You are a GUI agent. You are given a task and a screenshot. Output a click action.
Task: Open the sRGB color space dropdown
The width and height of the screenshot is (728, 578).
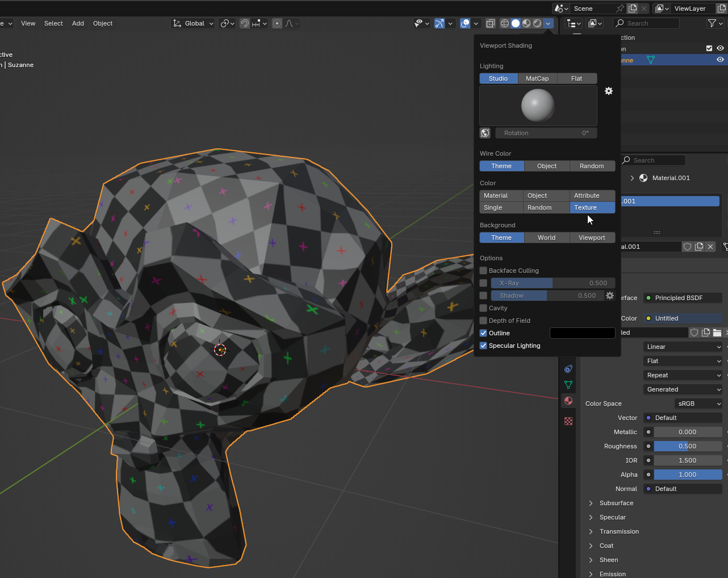[698, 404]
